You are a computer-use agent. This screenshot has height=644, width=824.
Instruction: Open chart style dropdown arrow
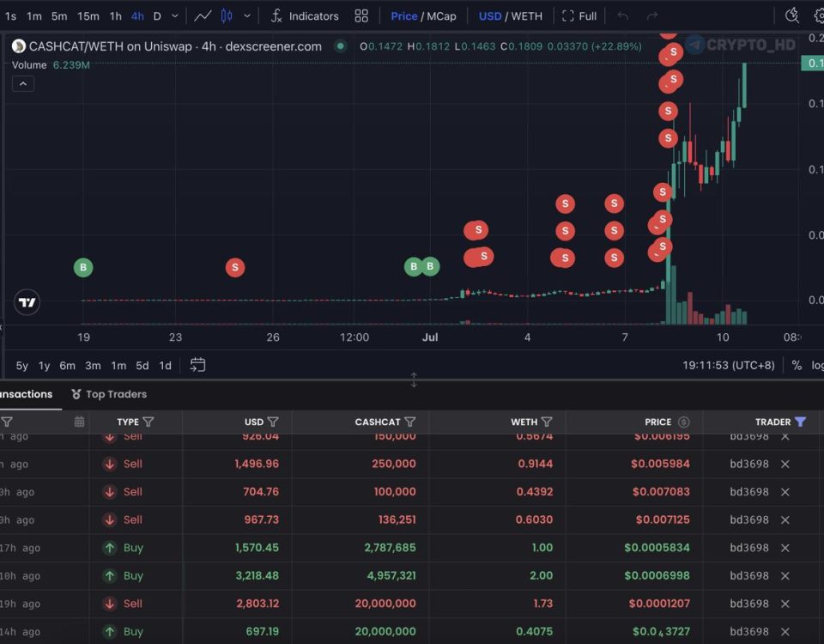[247, 16]
